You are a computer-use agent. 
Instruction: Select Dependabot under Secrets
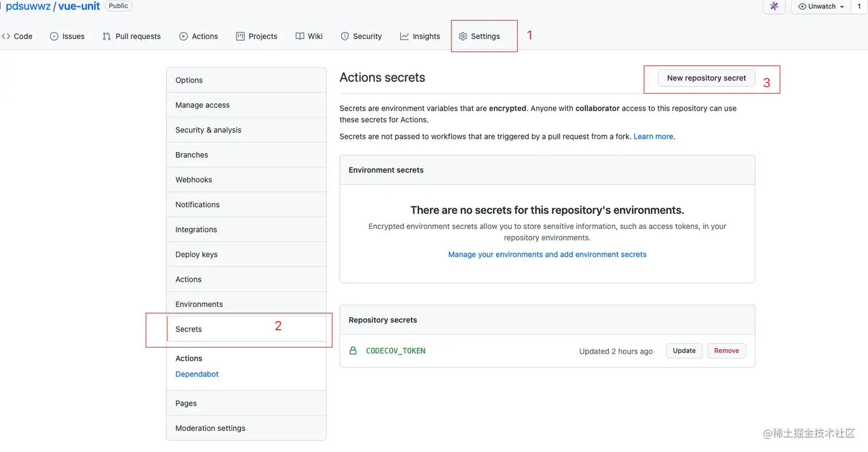pos(197,374)
